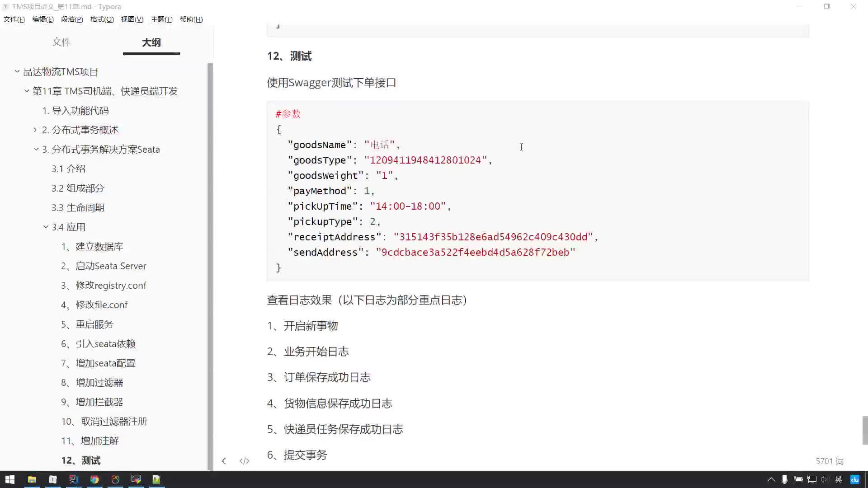Image resolution: width=868 pixels, height=488 pixels.
Task: Go to 4、修改file.conf outline item
Action: (94, 305)
